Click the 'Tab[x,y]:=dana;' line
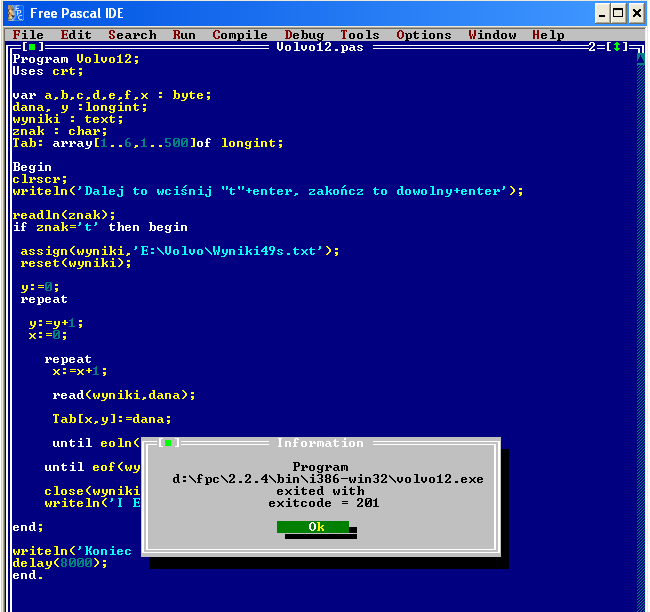 [x=112, y=419]
